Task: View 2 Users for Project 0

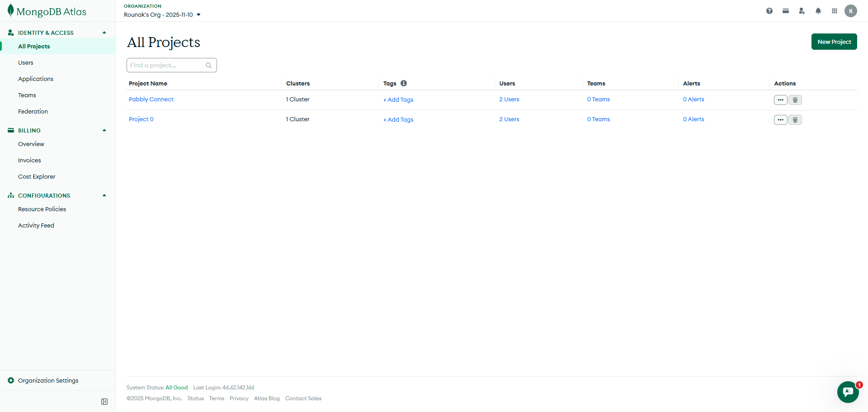Action: [x=509, y=119]
